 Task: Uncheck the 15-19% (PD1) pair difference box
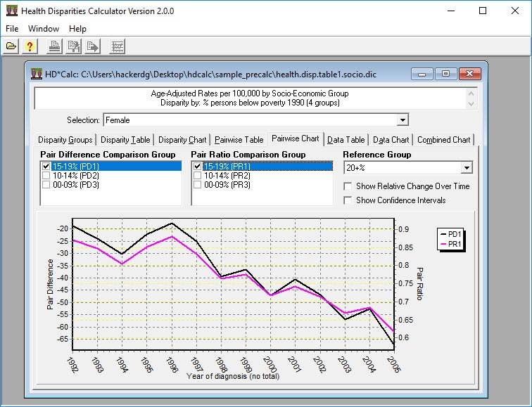pyautogui.click(x=46, y=166)
